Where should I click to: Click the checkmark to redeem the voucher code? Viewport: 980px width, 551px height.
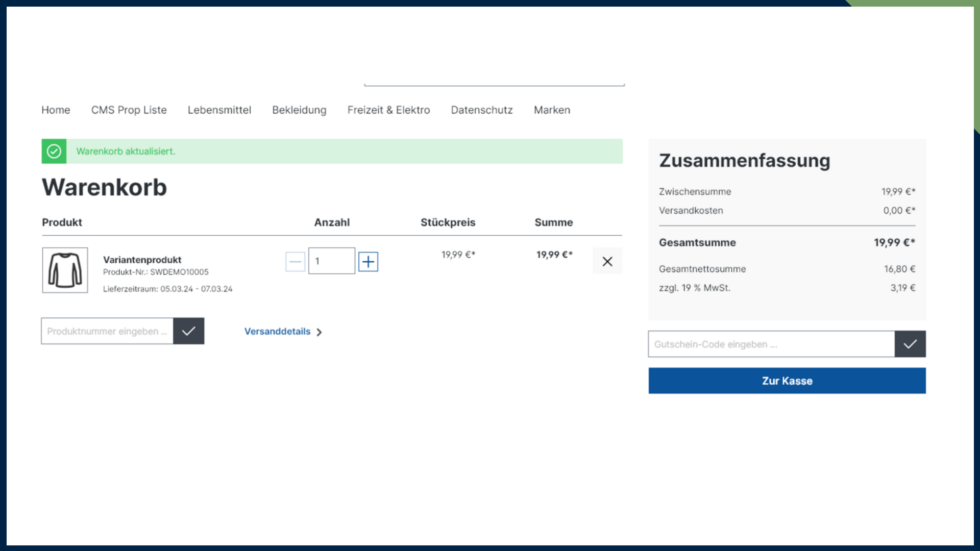tap(910, 344)
